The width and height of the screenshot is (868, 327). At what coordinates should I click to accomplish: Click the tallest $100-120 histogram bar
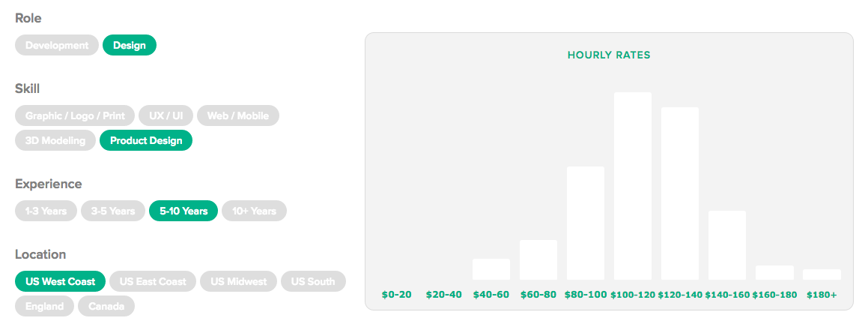point(633,186)
